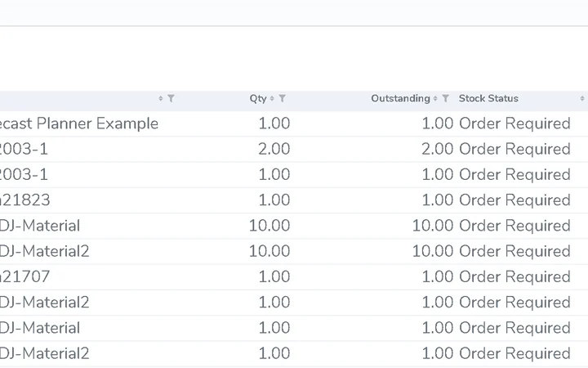The height and width of the screenshot is (368, 588).
Task: Click Qty 1.00 in the 21707 row
Action: click(274, 276)
